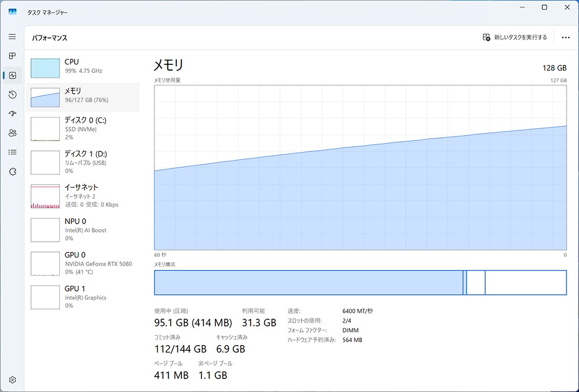The height and width of the screenshot is (392, 579).
Task: Switch to the Users page icon
Action: (x=12, y=133)
